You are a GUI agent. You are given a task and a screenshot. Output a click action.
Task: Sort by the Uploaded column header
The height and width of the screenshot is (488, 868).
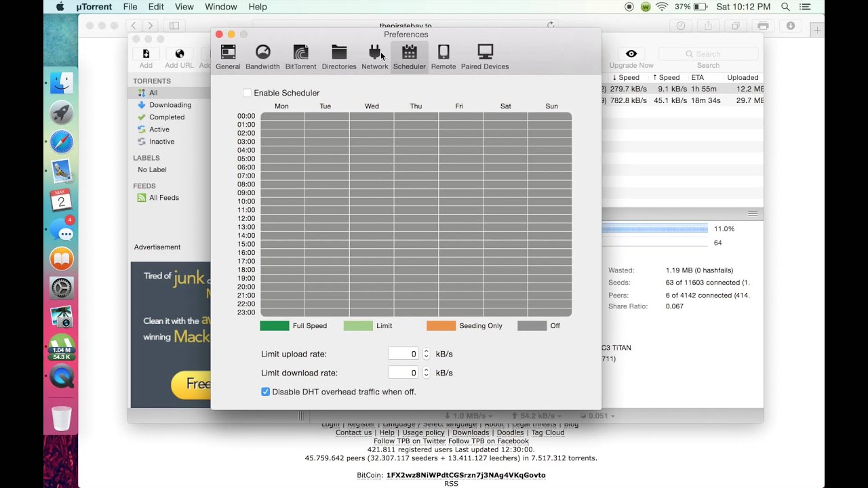(x=743, y=78)
